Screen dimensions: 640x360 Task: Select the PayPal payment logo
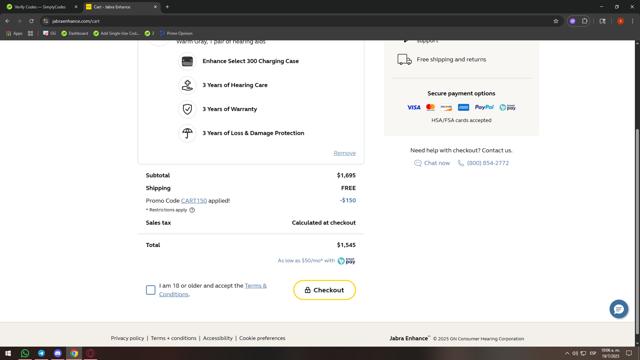pos(484,107)
